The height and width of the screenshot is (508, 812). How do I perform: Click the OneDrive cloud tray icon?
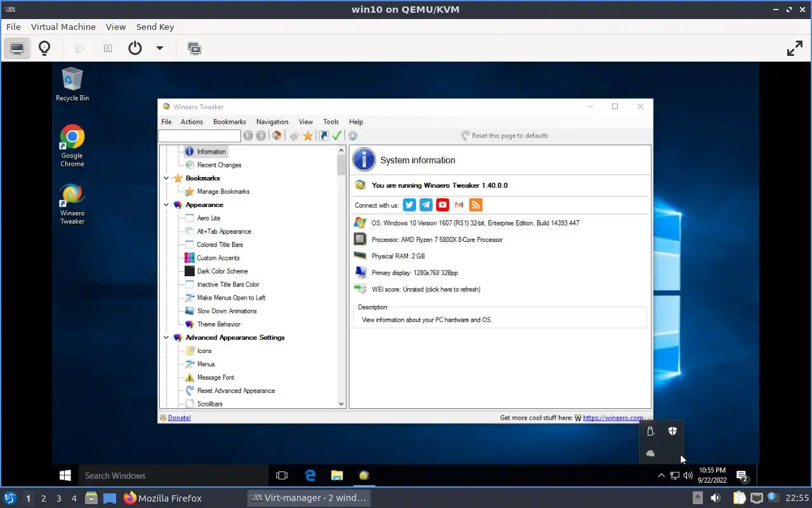pyautogui.click(x=650, y=453)
